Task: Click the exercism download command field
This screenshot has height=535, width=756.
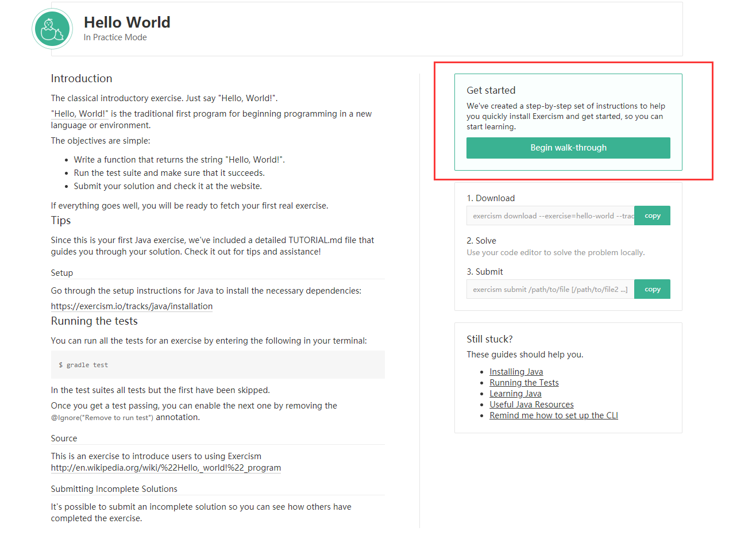Action: pyautogui.click(x=550, y=216)
